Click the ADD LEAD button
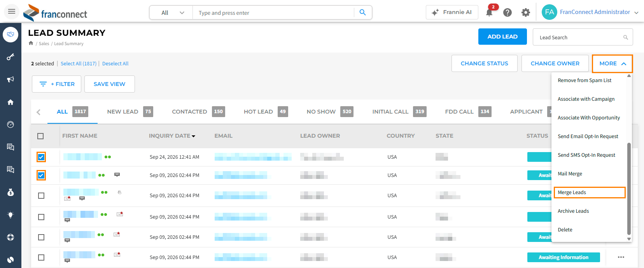Viewport: 644px width, 268px height. coord(502,37)
